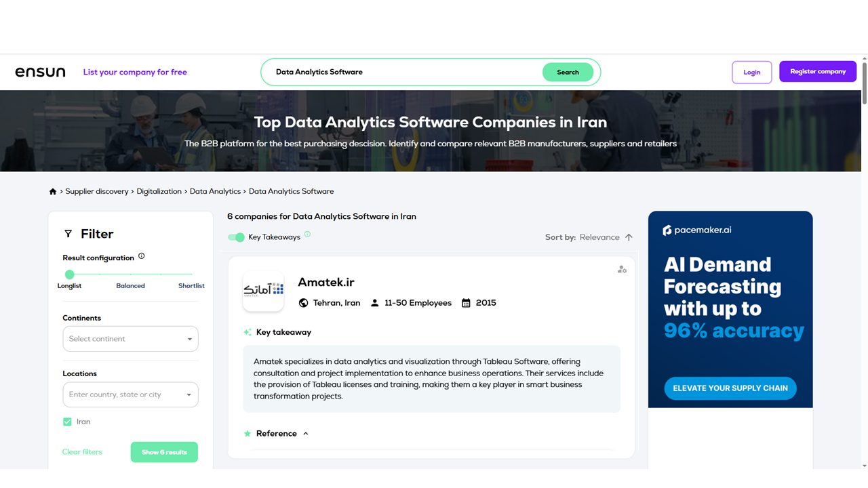Click the Result configuration info icon

(142, 256)
